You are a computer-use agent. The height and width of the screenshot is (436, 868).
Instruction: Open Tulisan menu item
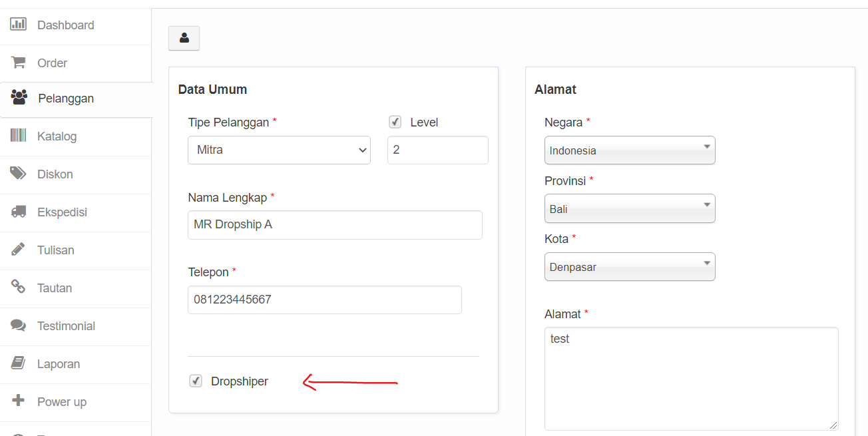tap(75, 250)
